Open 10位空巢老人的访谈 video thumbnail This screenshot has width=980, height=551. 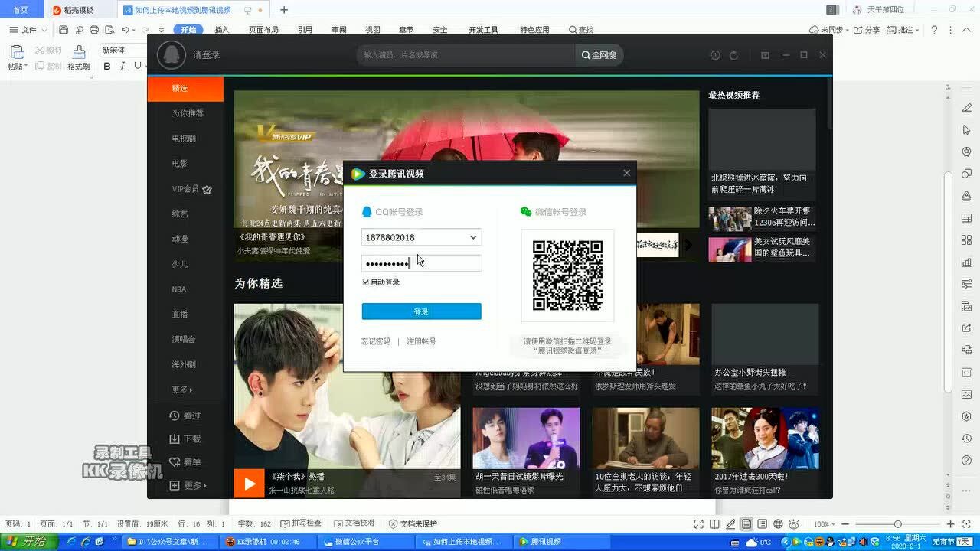point(645,439)
